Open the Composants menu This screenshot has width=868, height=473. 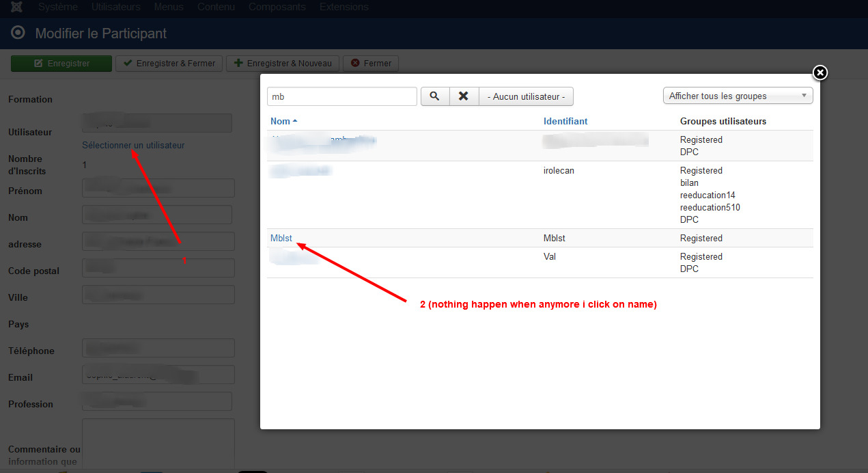277,8
